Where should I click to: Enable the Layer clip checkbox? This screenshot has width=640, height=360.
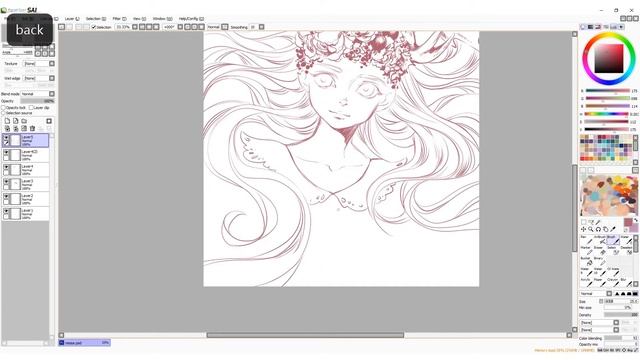click(x=31, y=108)
